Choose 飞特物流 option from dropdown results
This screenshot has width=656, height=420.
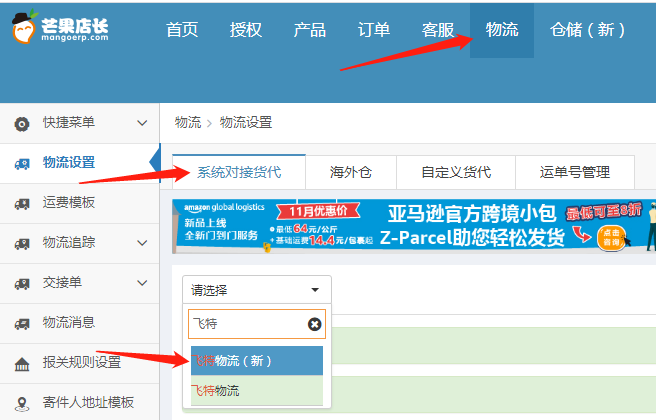click(257, 390)
